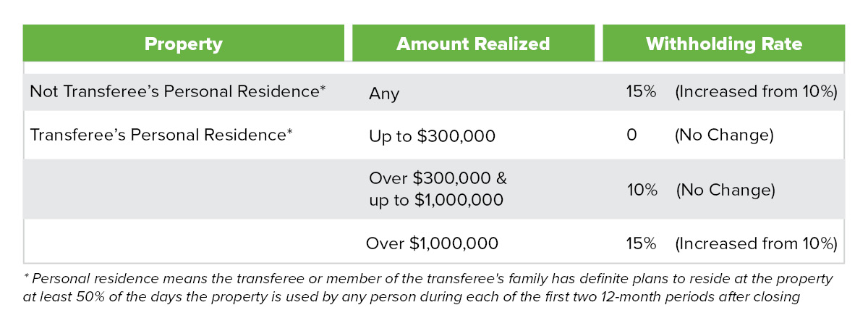Click the first row's 15% rate
The height and width of the screenshot is (326, 868).
641,92
